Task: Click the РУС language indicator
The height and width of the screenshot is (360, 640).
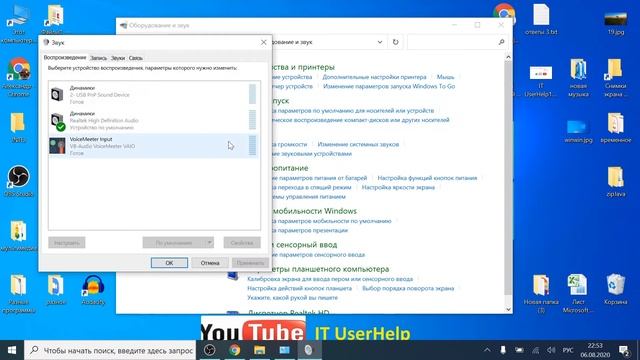Action: 568,350
